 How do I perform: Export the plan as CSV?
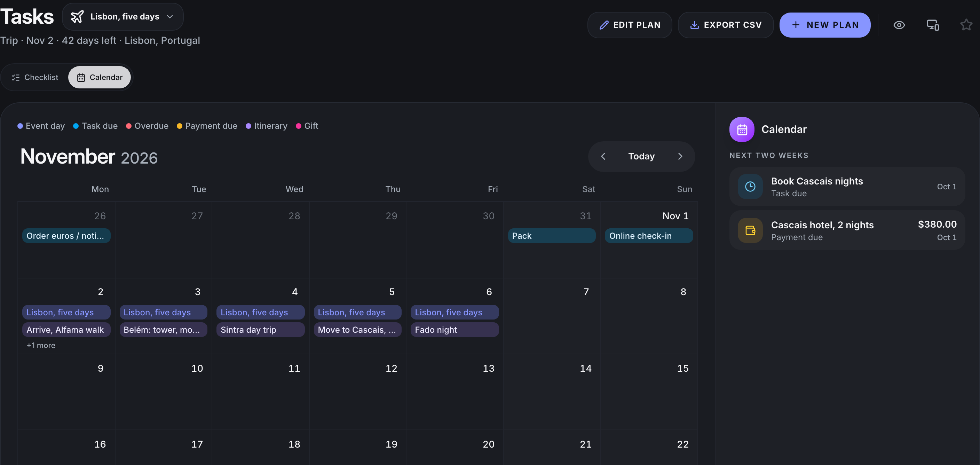coord(726,25)
